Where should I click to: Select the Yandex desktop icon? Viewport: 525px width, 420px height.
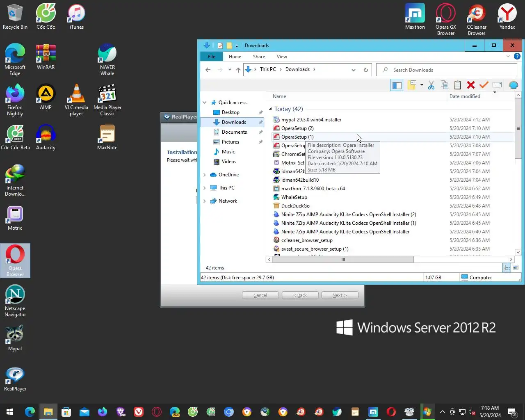tap(507, 17)
